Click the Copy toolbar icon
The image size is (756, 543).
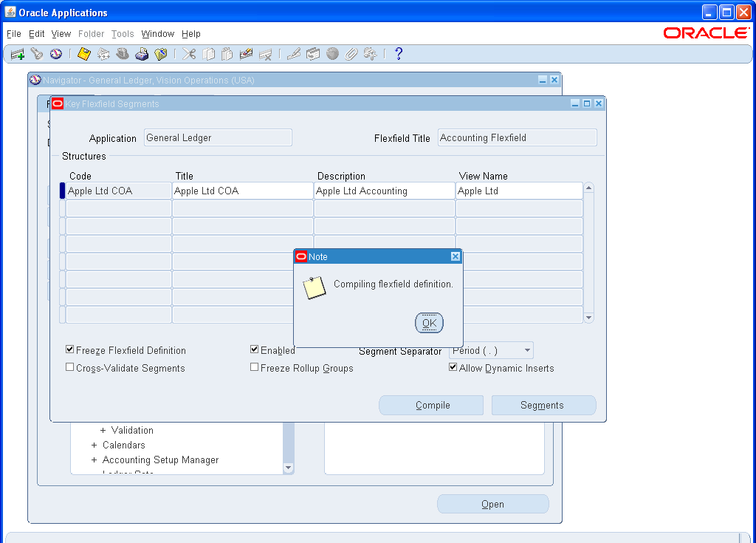pos(207,53)
